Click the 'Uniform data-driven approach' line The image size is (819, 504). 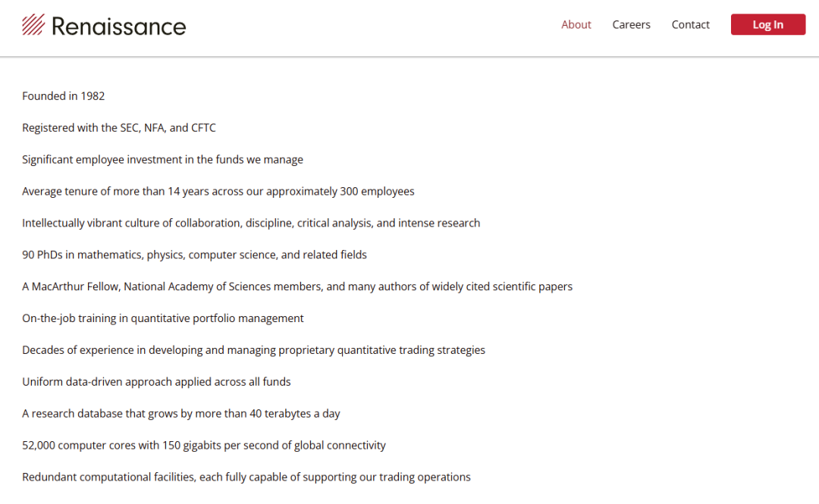(x=156, y=382)
